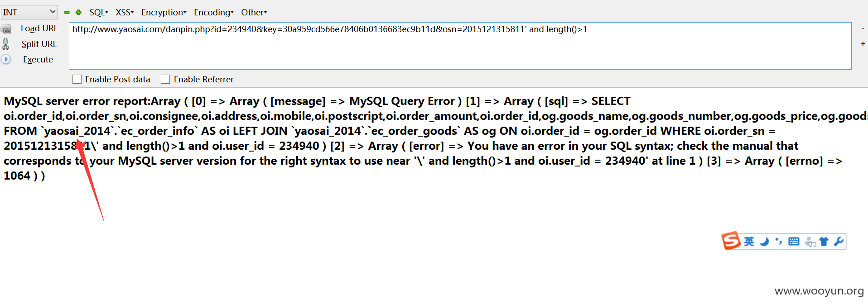Expand the Encryption dropdown menu
The width and height of the screenshot is (868, 304).
coord(164,12)
